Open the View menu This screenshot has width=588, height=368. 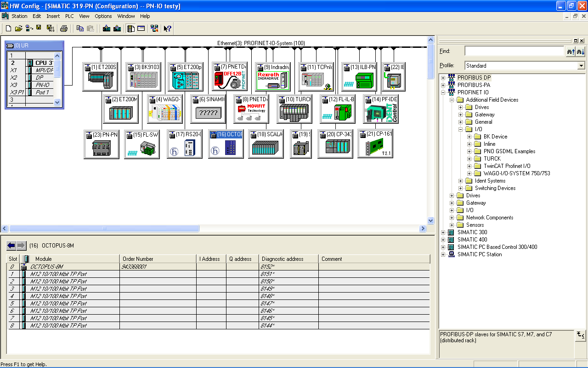tap(84, 16)
